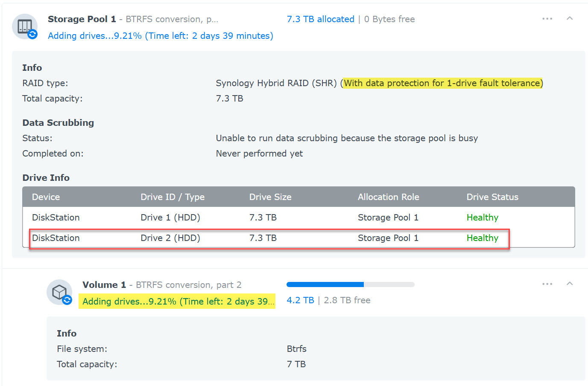The height and width of the screenshot is (386, 588).
Task: Collapse the Storage Pool 1 section
Action: click(x=570, y=18)
